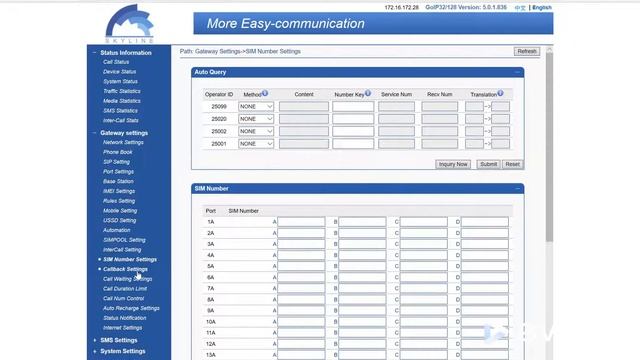Screen dimensions: 640x360
Task: Go to Network Settings
Action: pyautogui.click(x=123, y=142)
